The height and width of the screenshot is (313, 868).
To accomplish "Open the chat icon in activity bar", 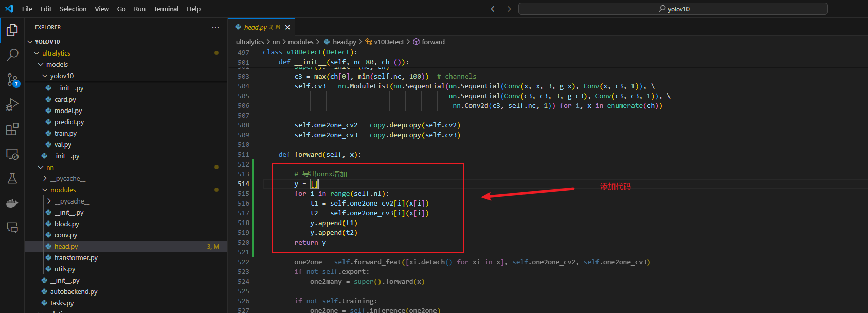I will (x=12, y=228).
